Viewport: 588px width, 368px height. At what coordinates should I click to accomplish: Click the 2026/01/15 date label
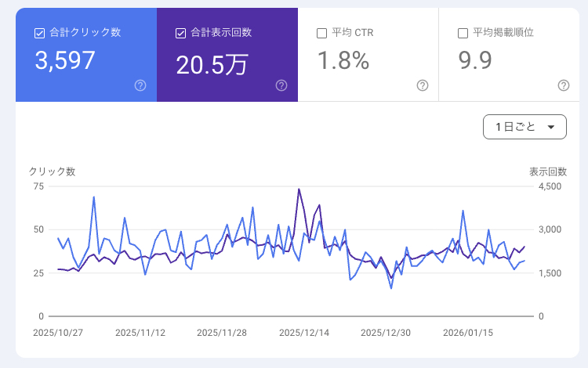point(467,332)
